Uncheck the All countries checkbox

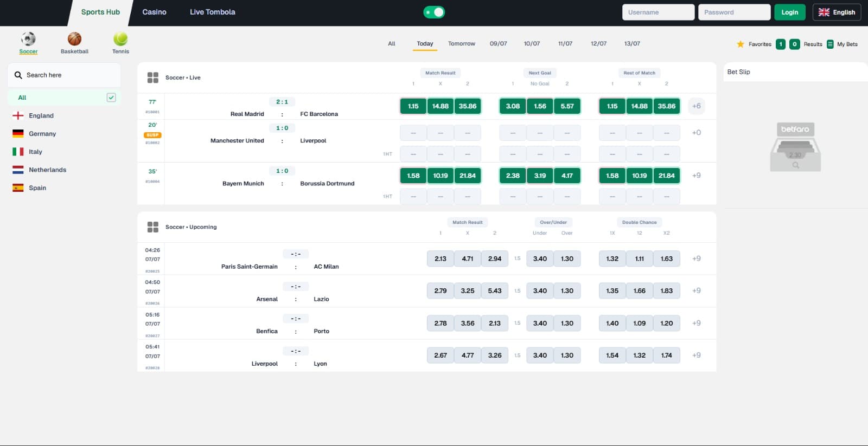point(111,98)
